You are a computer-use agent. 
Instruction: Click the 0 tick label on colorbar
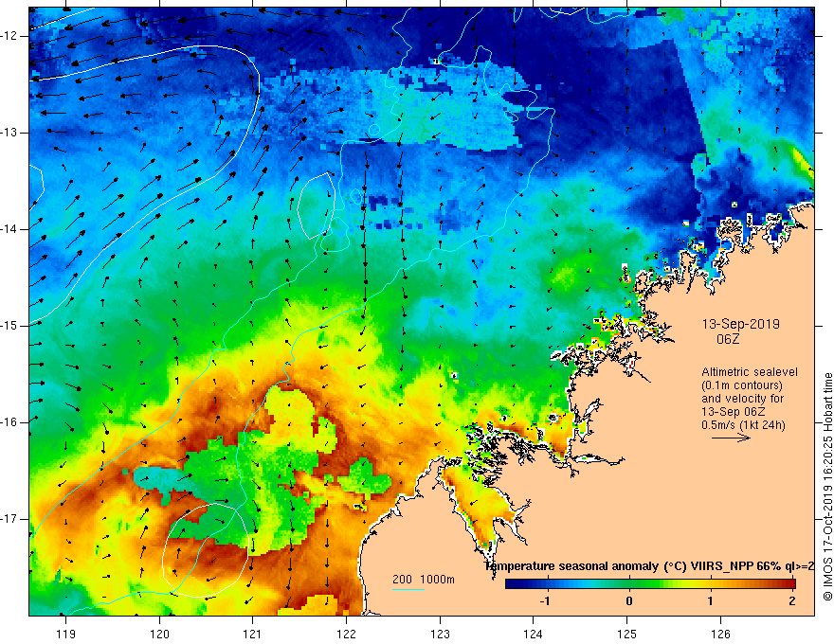[x=628, y=601]
